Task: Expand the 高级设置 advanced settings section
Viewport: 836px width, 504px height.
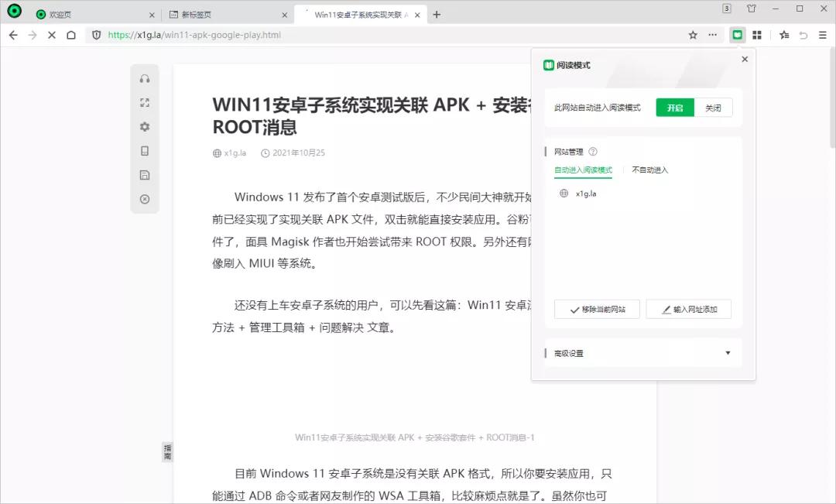Action: [642, 352]
